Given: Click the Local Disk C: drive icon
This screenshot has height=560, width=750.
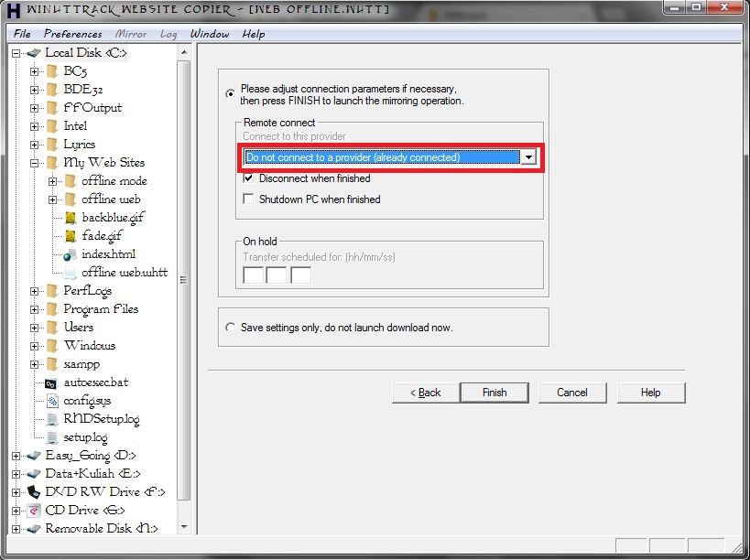Looking at the screenshot, I should (34, 53).
